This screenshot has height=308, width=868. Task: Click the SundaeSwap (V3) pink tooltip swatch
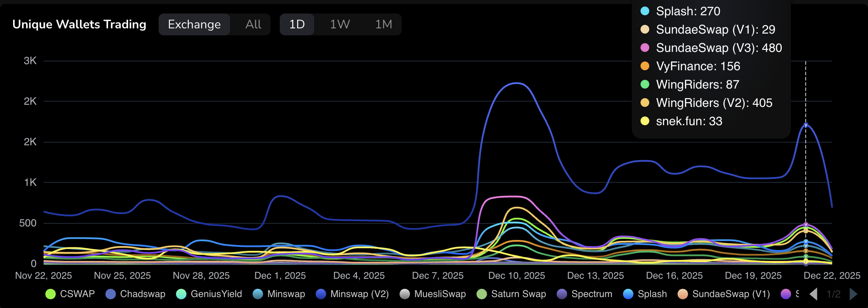[x=645, y=48]
